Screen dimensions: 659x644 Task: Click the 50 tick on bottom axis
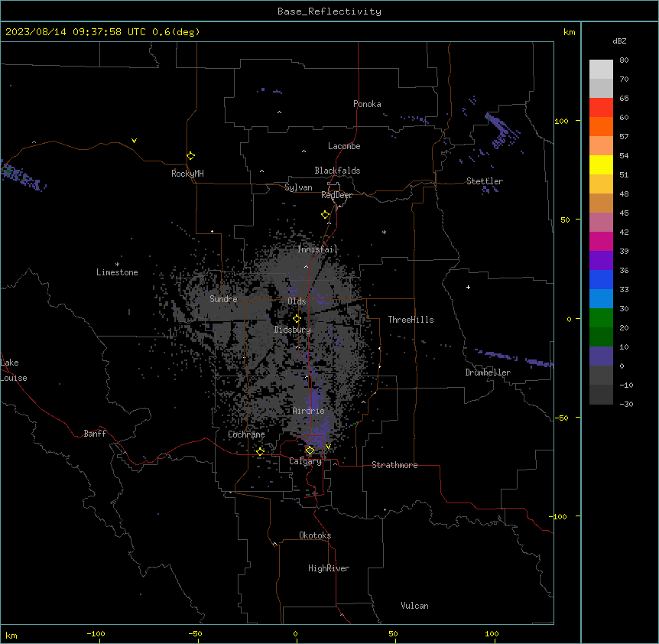click(x=393, y=633)
